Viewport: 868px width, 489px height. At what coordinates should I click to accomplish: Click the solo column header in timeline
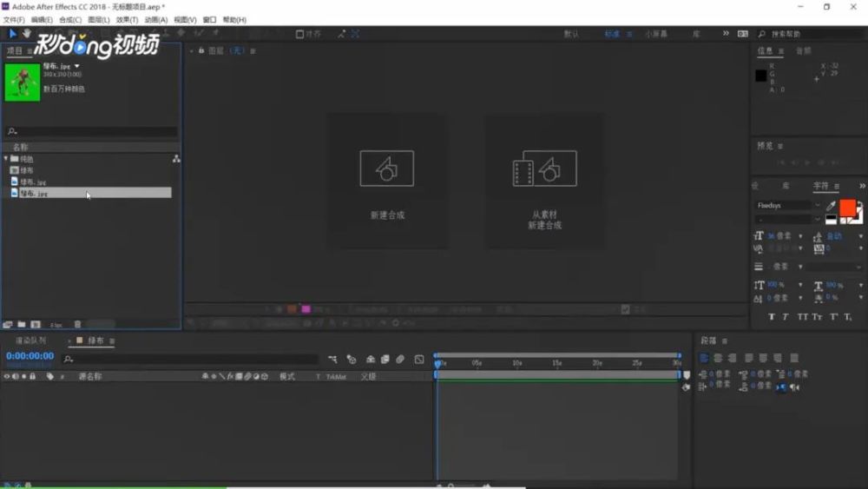[23, 377]
